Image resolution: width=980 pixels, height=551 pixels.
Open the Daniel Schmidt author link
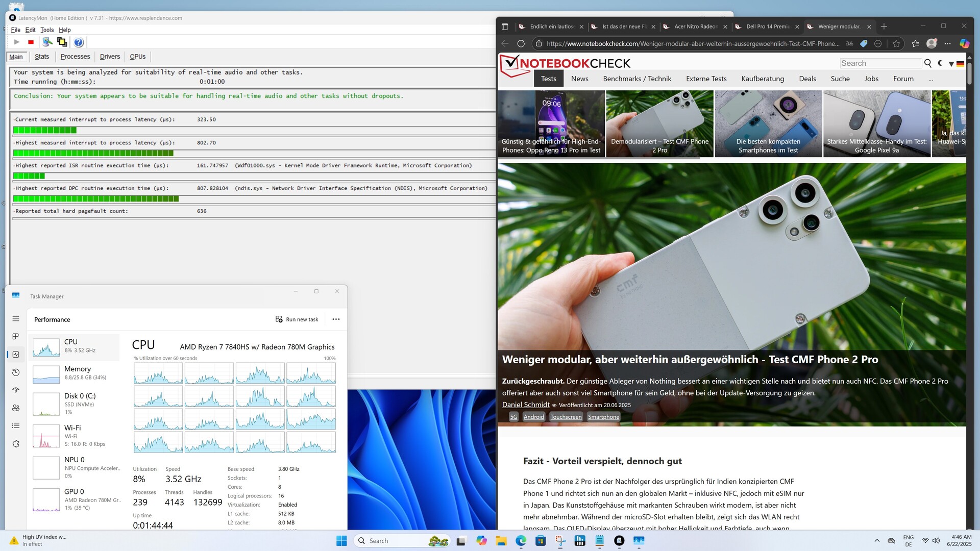pyautogui.click(x=526, y=405)
